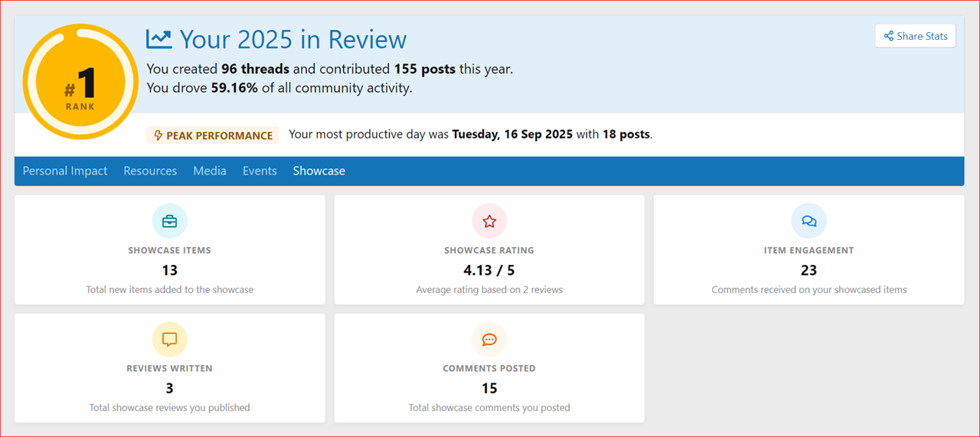The height and width of the screenshot is (437, 980).
Task: Click the 'COMMENTS POSTED' card title
Action: (489, 368)
